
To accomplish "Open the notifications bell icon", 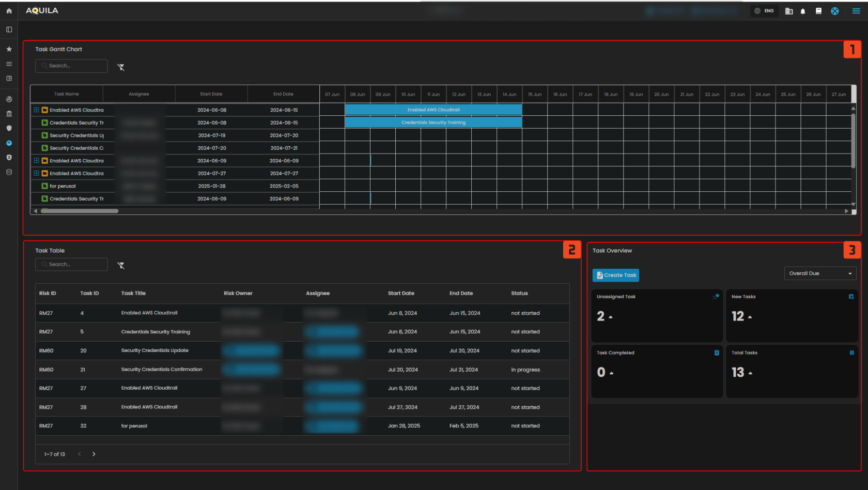I will 803,11.
